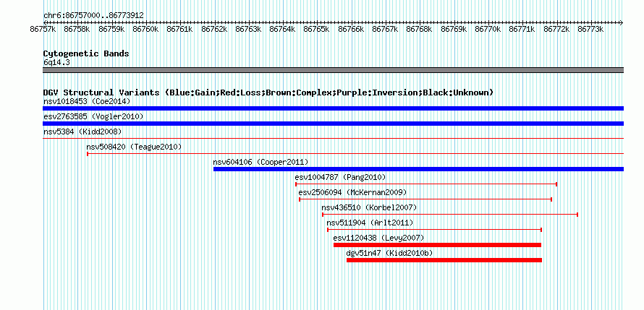Click the 86772k ruler tick label
This screenshot has height=310, width=644.
(x=556, y=29)
